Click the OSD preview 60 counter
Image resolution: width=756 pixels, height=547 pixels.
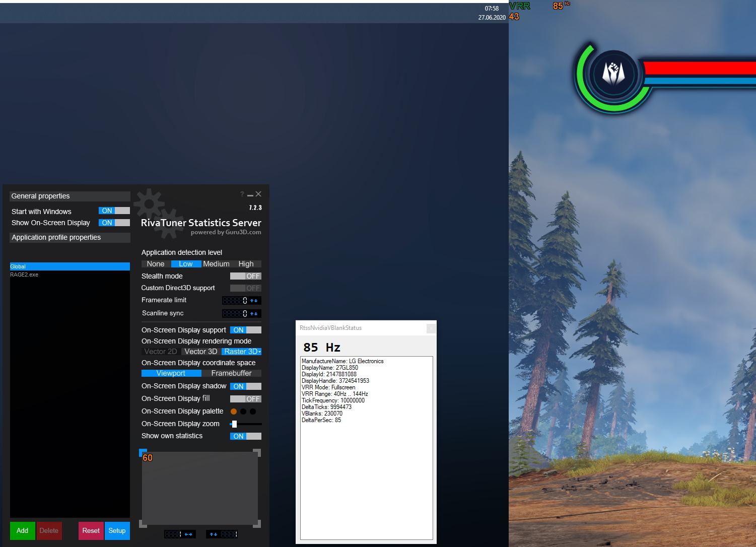coord(148,458)
